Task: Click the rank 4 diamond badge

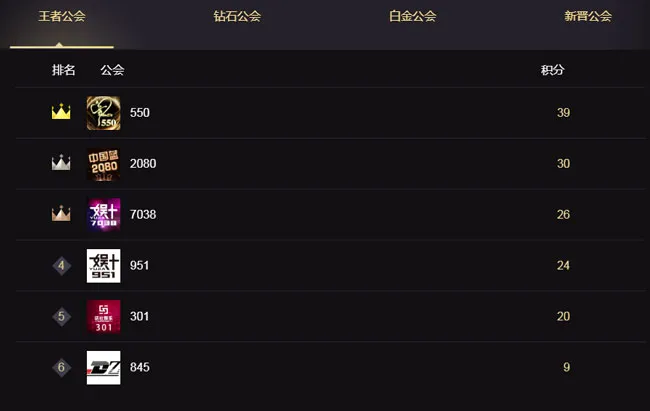Action: click(x=61, y=265)
